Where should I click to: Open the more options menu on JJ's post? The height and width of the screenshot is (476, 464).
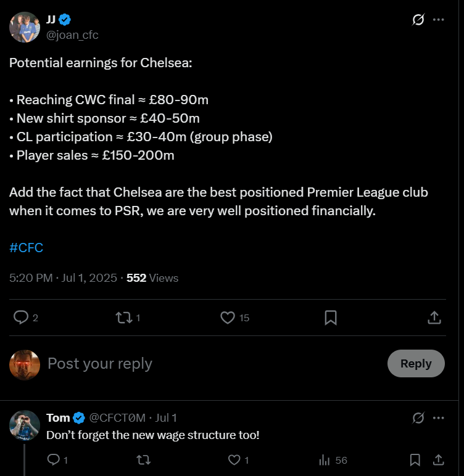point(438,20)
